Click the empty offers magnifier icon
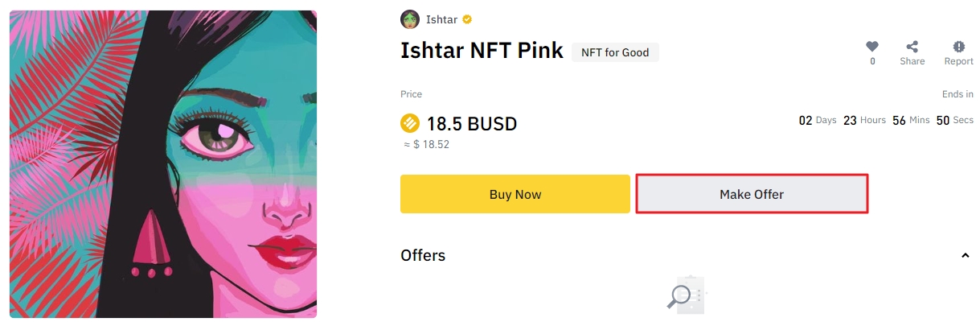980x326 pixels. (683, 295)
